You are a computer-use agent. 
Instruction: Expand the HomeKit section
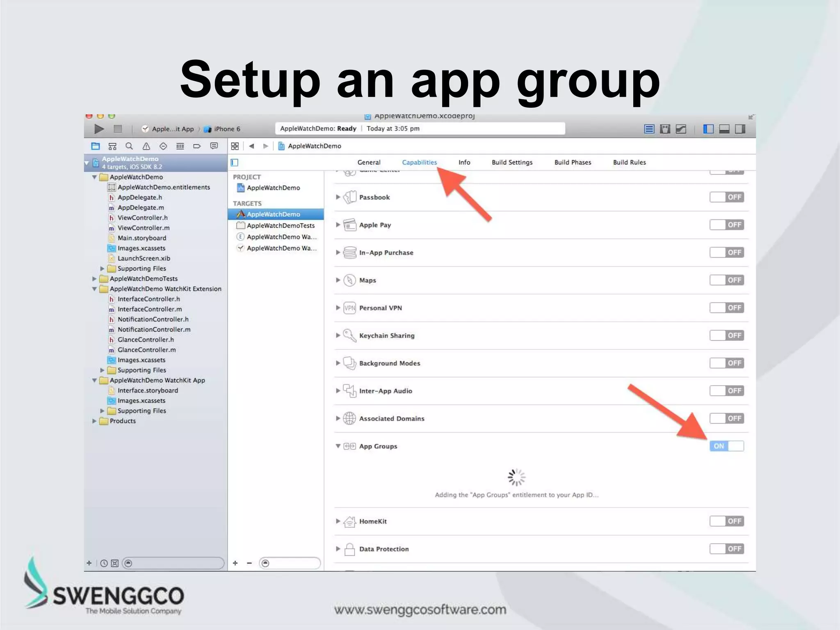click(x=338, y=521)
